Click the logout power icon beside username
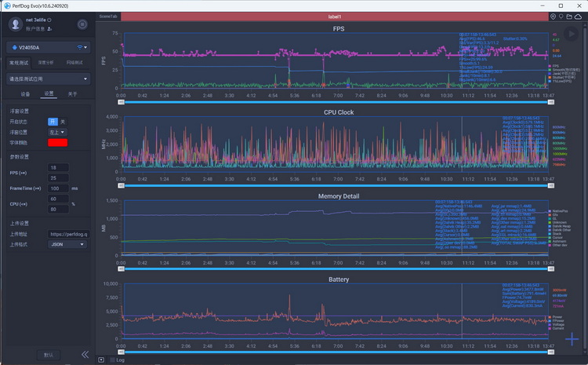 (49, 20)
